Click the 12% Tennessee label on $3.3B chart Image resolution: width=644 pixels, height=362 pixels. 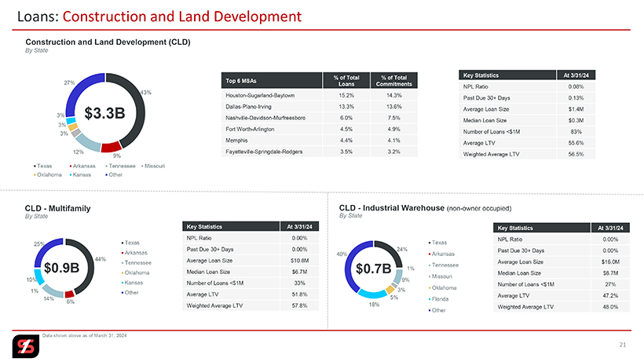(x=79, y=152)
